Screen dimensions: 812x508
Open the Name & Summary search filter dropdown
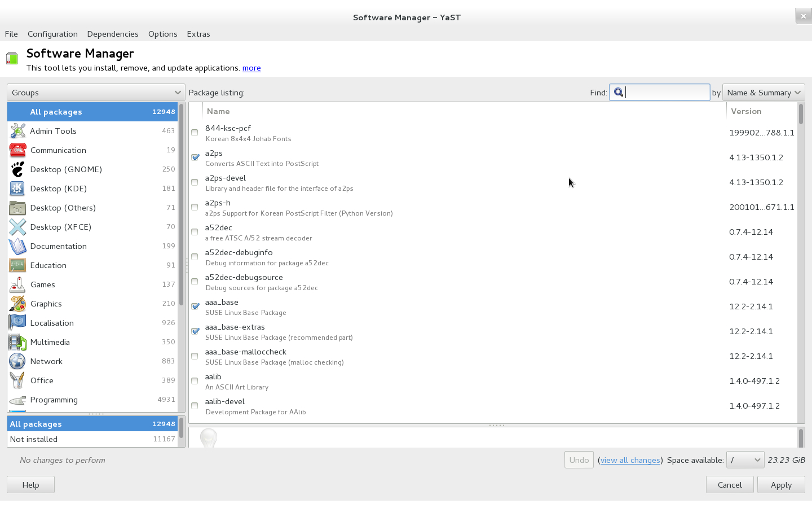click(763, 93)
